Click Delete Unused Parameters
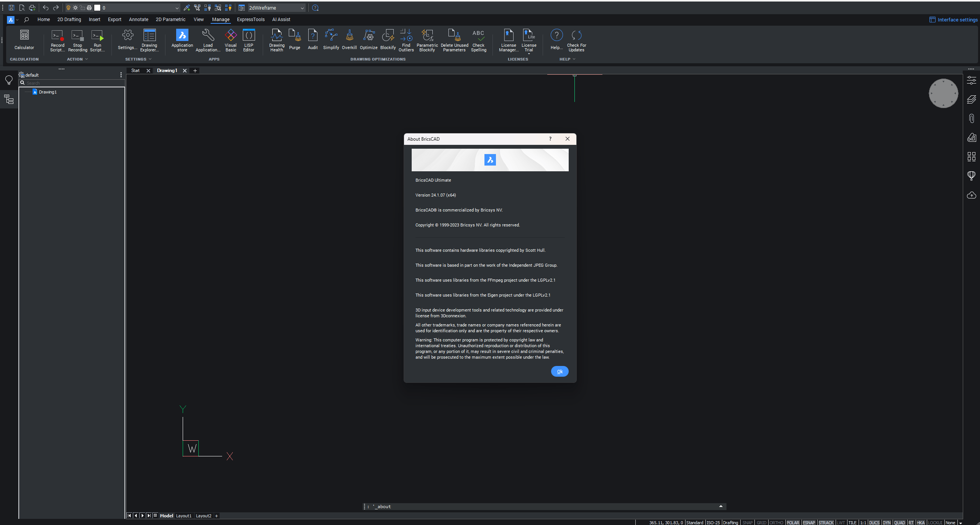This screenshot has width=980, height=525. (454, 41)
